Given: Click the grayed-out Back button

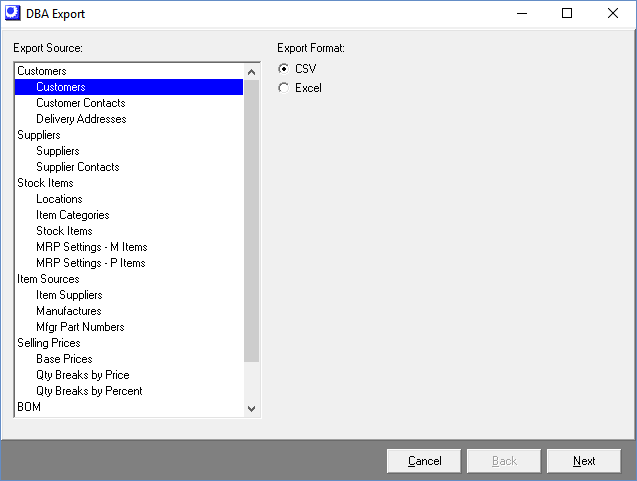Looking at the screenshot, I should coord(504,461).
